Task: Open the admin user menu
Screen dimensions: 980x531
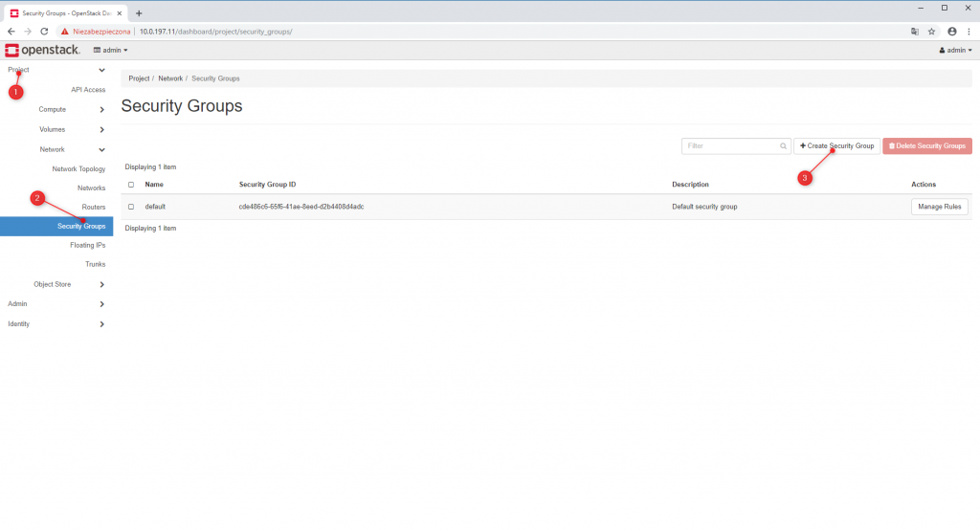Action: [956, 50]
